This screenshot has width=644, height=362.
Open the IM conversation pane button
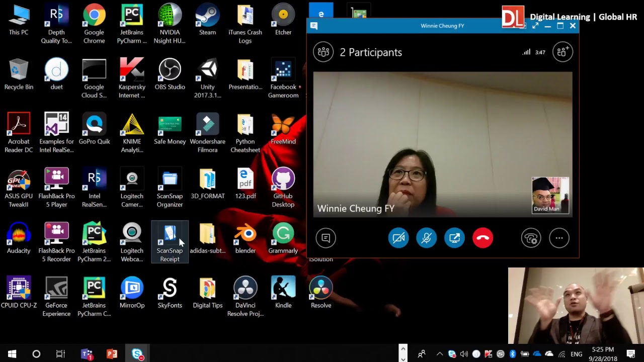[326, 238]
